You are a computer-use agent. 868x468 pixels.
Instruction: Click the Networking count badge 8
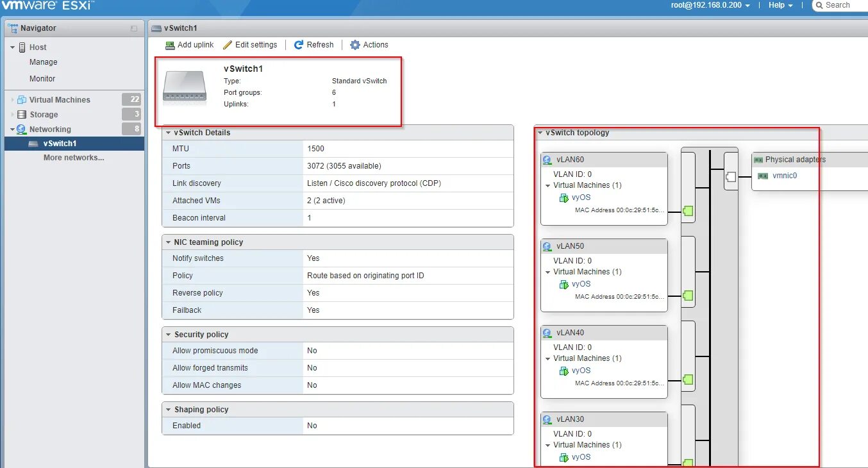(131, 129)
